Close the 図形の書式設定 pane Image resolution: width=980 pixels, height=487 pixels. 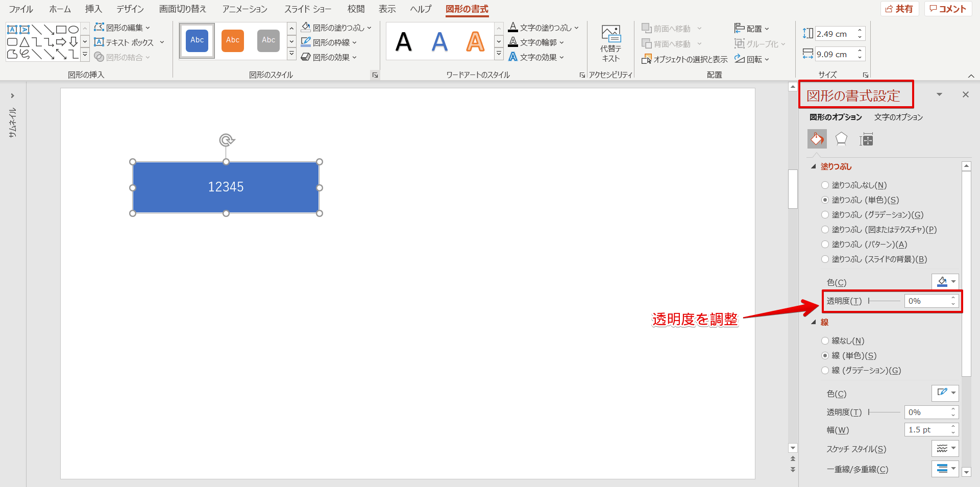(x=966, y=94)
